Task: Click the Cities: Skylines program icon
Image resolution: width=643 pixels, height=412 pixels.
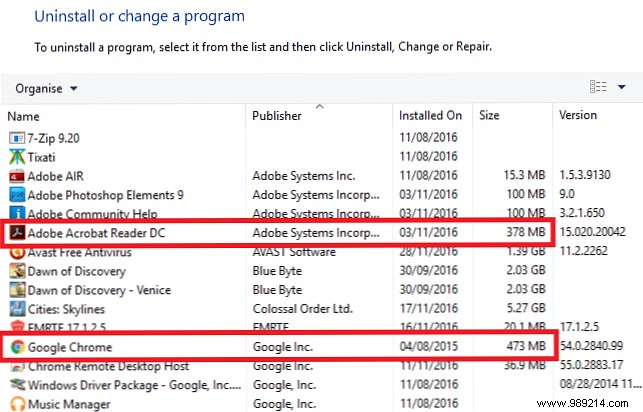Action: [x=16, y=309]
